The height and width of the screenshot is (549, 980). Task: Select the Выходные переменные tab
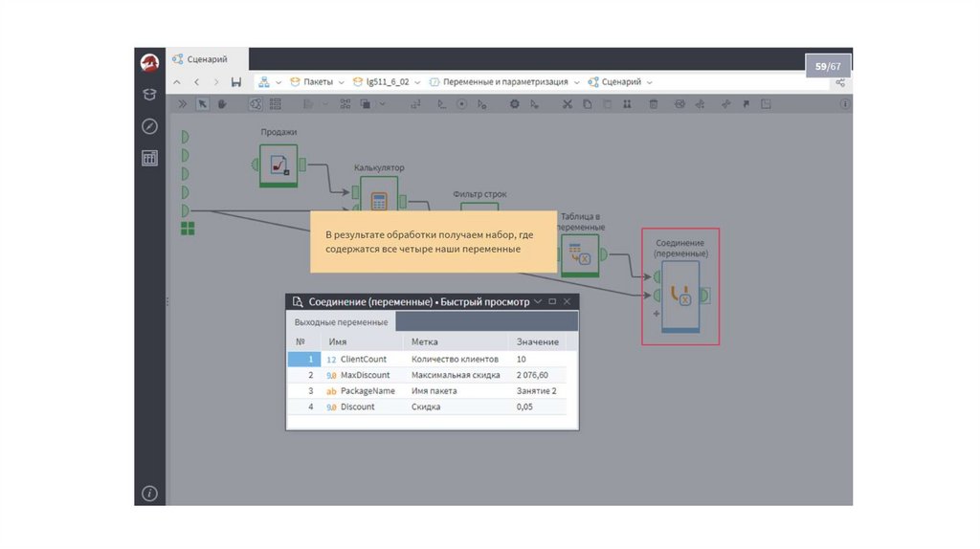341,322
